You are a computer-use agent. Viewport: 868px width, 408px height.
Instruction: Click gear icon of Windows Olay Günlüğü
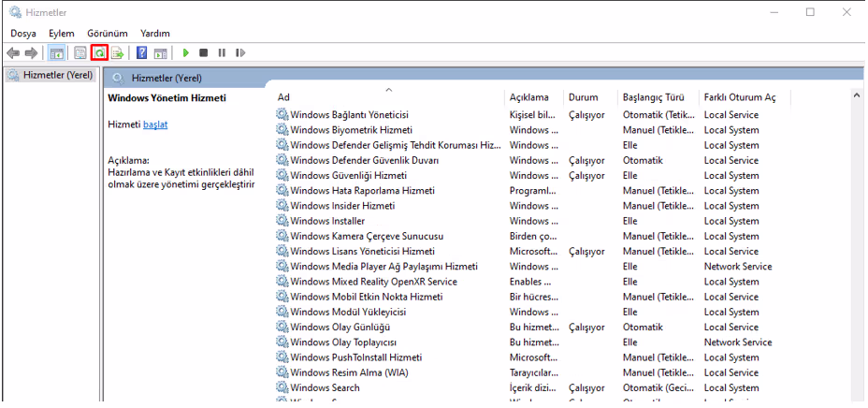pos(282,327)
